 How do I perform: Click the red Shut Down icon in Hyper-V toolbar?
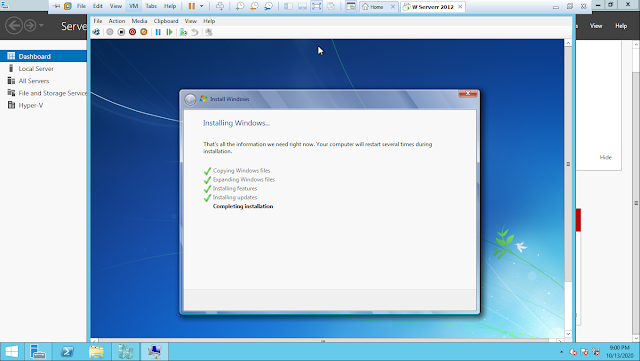(132, 32)
